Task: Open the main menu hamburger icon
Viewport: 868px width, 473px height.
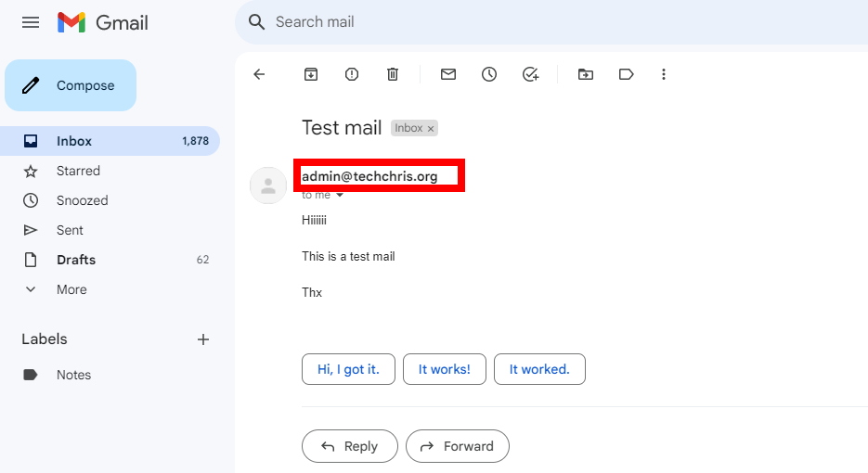Action: [x=31, y=22]
